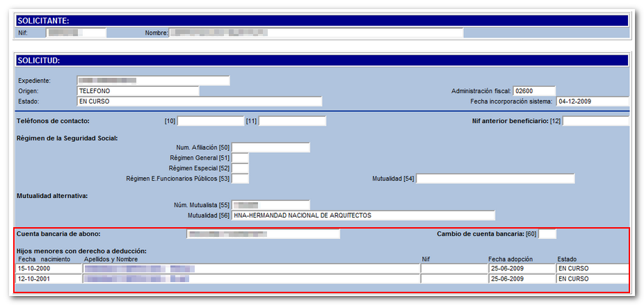Image resolution: width=644 pixels, height=305 pixels.
Task: Click the Régimen Especial [52] box
Action: [x=240, y=168]
